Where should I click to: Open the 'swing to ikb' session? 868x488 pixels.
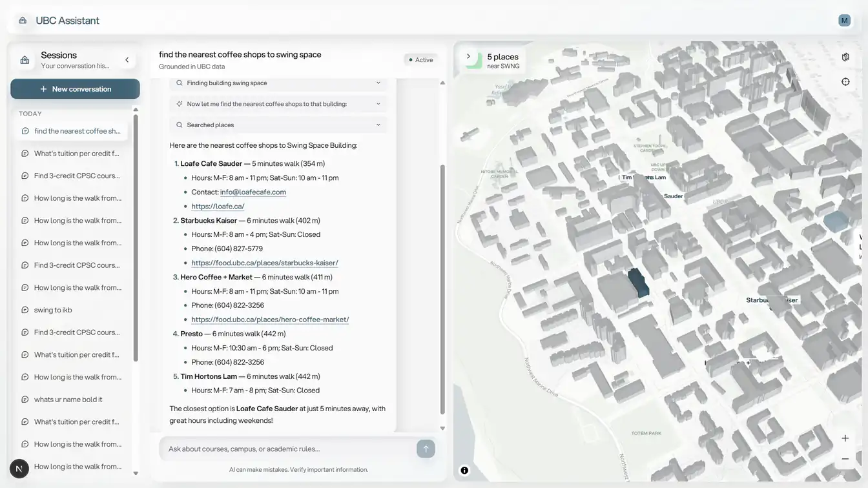pos(71,310)
